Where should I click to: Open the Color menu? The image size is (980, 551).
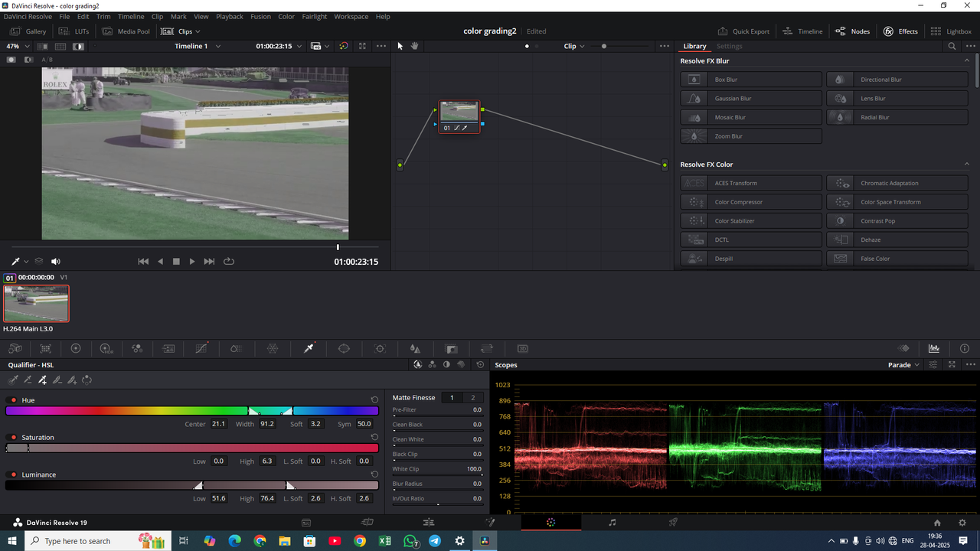click(286, 16)
